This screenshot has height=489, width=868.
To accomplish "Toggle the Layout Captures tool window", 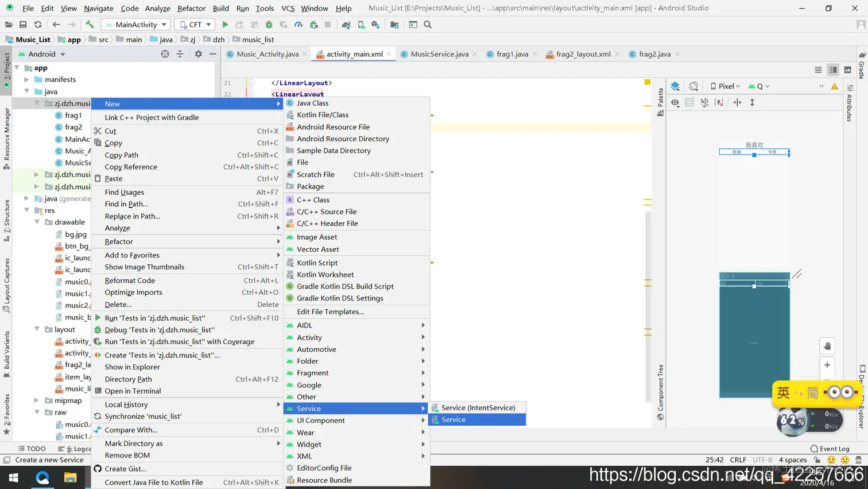I will click(x=7, y=285).
